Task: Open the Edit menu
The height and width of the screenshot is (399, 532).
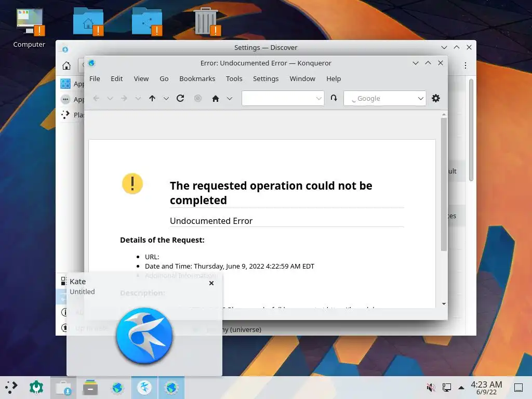Action: 117,79
